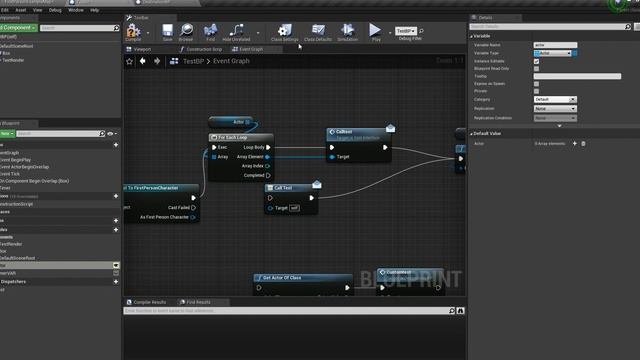Open the Help menu
Screen dimensions: 640x360
[95, 10]
